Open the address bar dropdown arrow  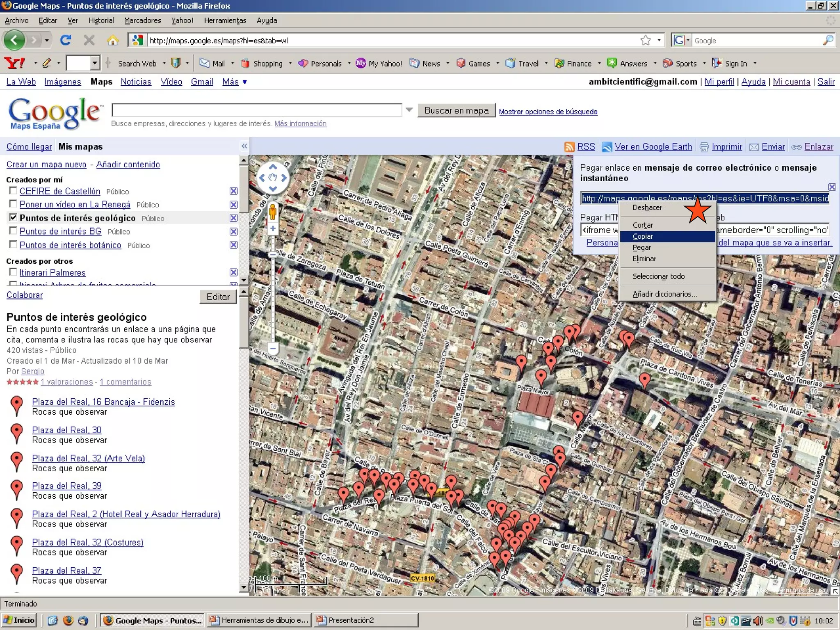[659, 40]
